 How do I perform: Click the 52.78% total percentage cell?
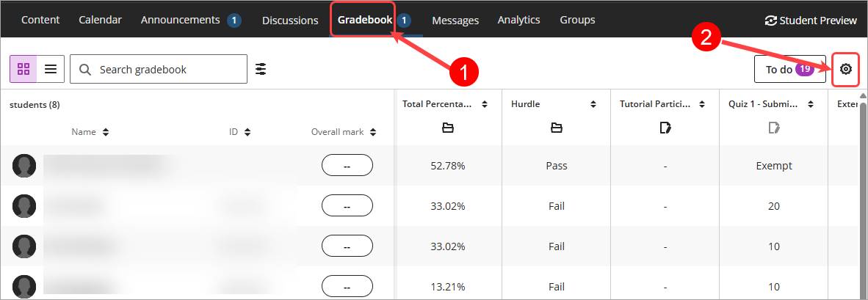pos(448,166)
